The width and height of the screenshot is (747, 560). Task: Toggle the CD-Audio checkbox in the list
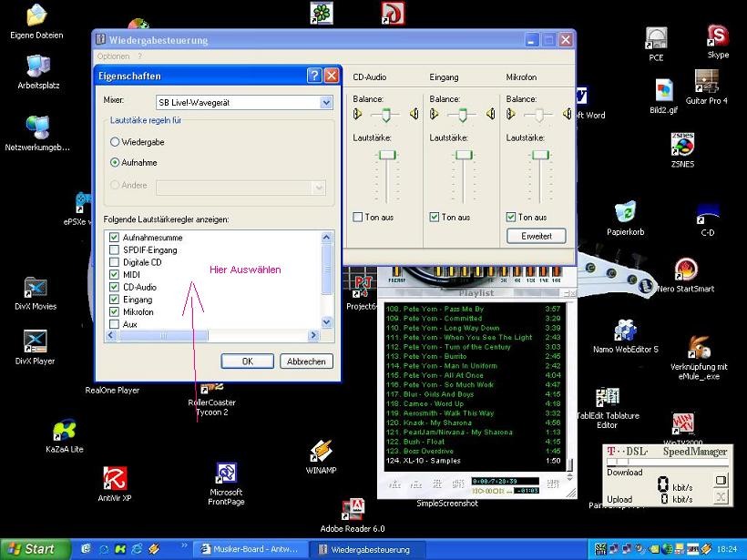[114, 287]
